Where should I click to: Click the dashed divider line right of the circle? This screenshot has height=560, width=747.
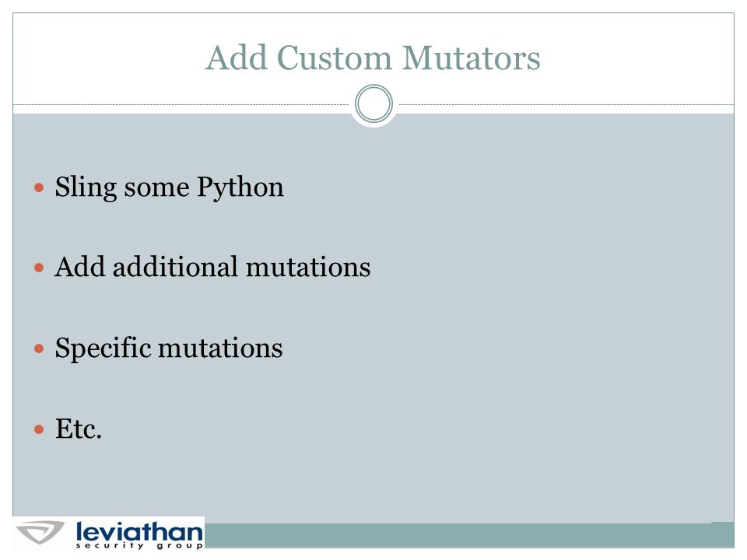(x=566, y=104)
